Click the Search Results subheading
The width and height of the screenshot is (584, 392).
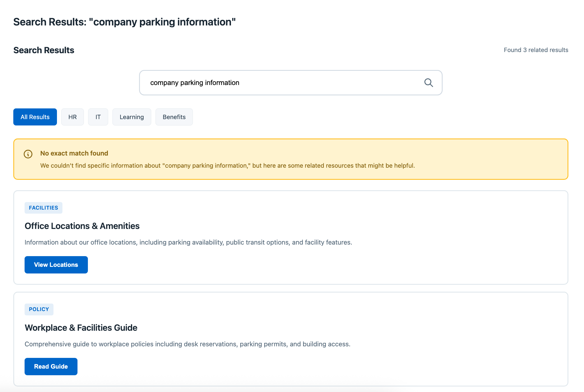44,50
